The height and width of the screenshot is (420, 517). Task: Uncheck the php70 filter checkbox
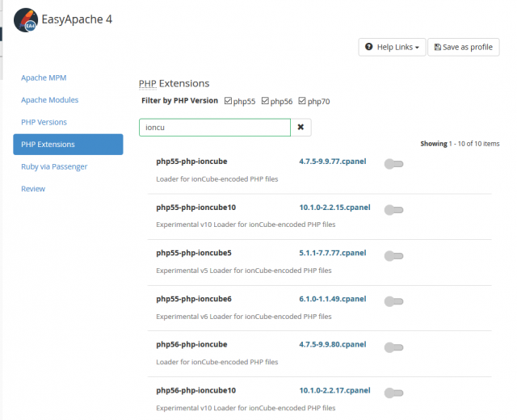[302, 100]
